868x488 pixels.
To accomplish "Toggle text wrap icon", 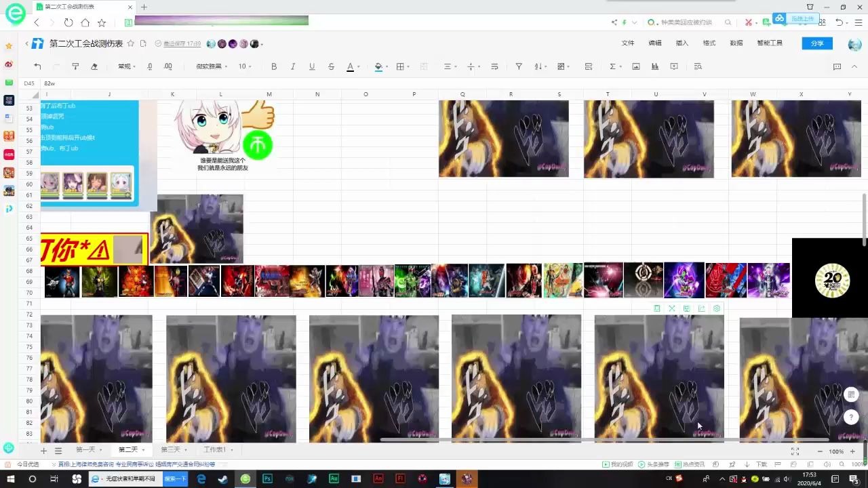I will coord(494,66).
